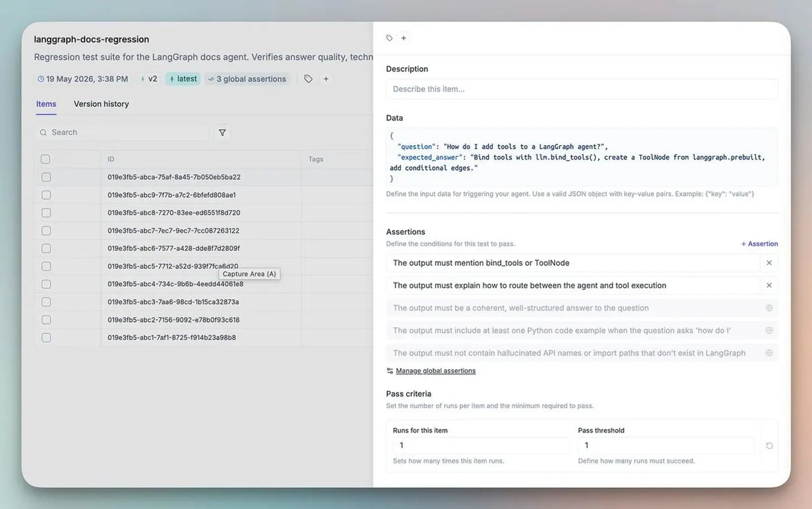Viewport: 812px width, 509px height.
Task: Check the row 019e3fb5-abc7-7ec7-9ec7-7cc087263122
Action: pos(46,231)
